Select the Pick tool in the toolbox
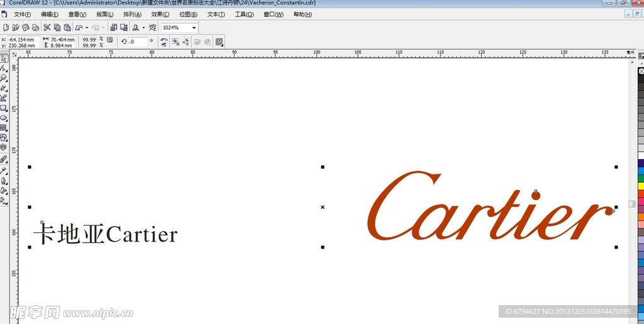The width and height of the screenshot is (644, 324). click(4, 59)
